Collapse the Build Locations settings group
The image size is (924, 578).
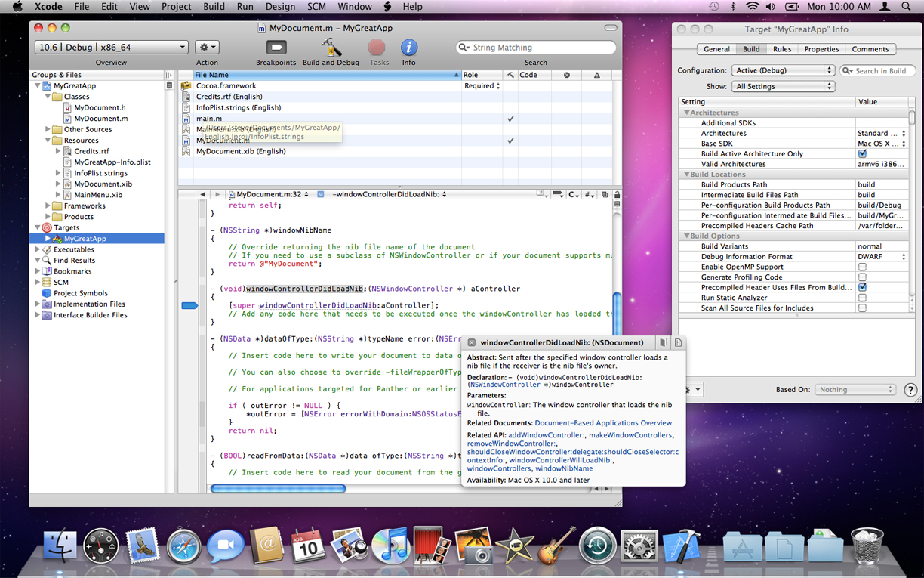point(687,175)
